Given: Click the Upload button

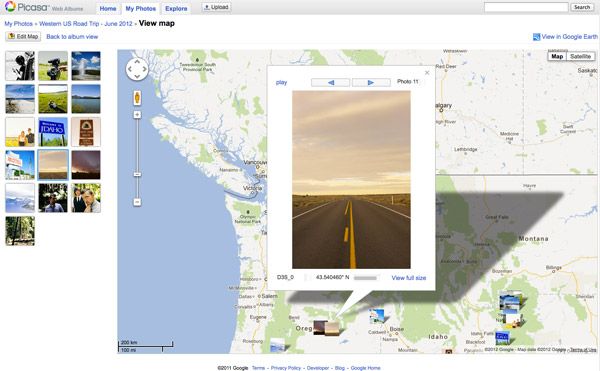Looking at the screenshot, I should [x=216, y=7].
